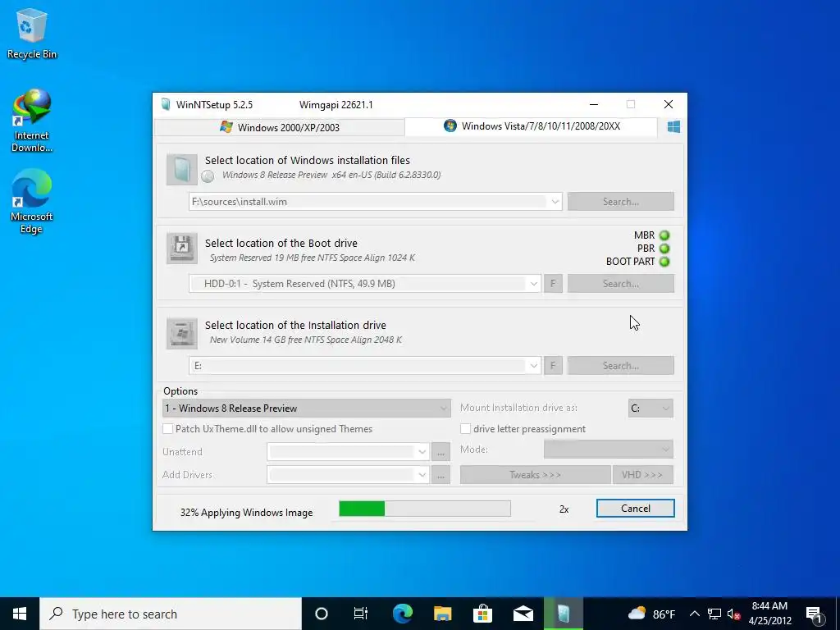
Task: Click the disc icon beside Windows 8 Release Preview
Action: pyautogui.click(x=208, y=176)
